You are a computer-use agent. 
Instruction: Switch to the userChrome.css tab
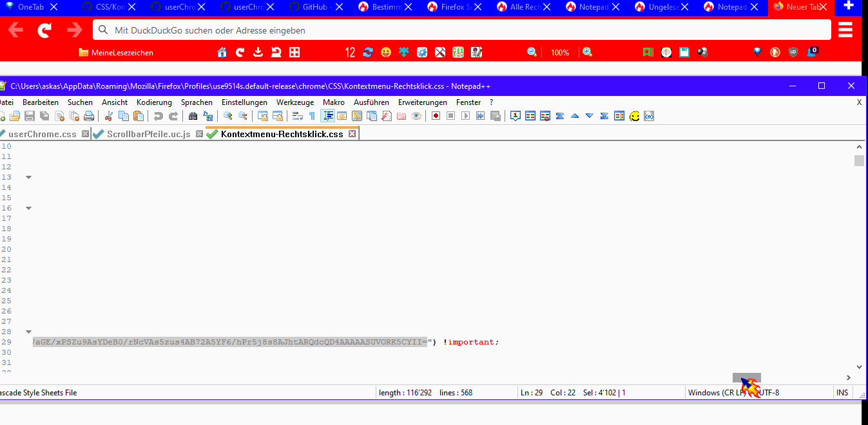42,134
